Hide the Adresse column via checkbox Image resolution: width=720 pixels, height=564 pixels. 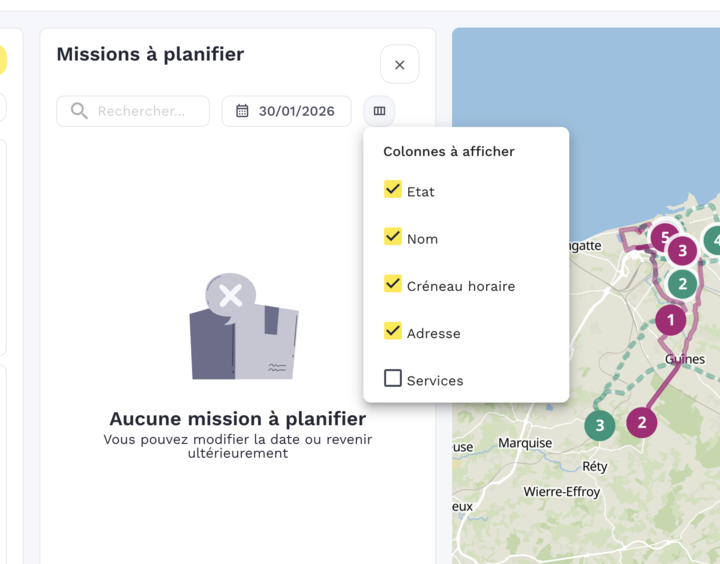[x=393, y=331]
